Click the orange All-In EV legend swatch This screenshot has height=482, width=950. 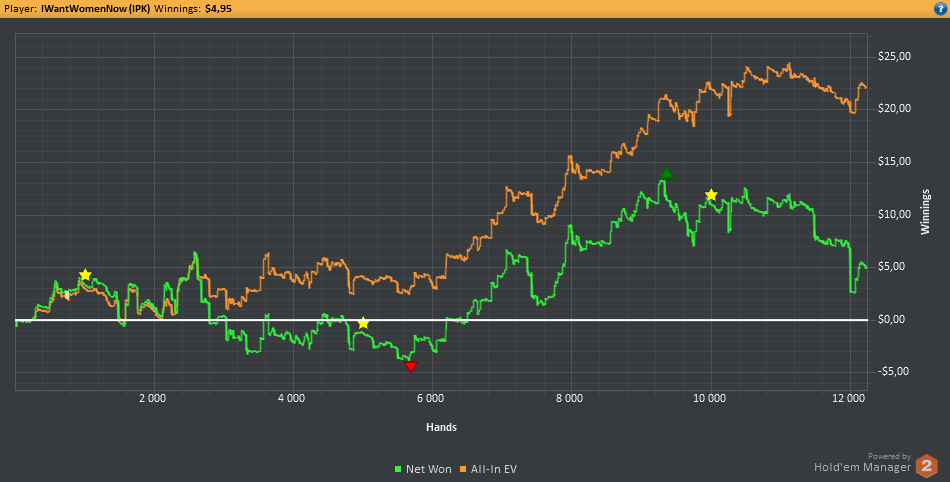tap(464, 468)
